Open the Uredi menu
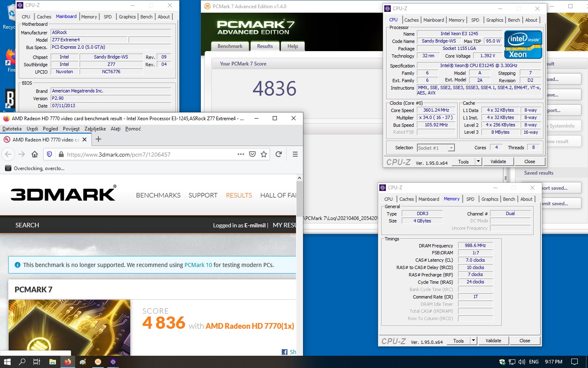588x368 pixels. [x=32, y=128]
